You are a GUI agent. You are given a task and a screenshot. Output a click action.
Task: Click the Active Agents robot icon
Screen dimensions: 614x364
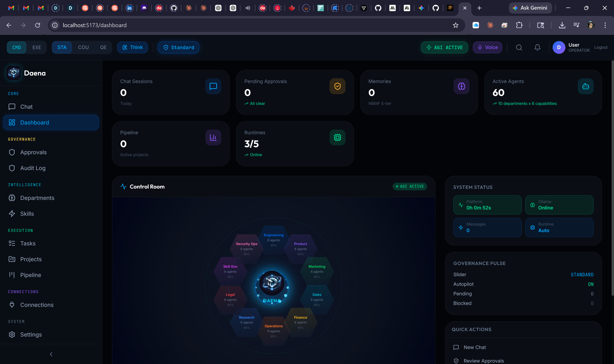click(585, 86)
